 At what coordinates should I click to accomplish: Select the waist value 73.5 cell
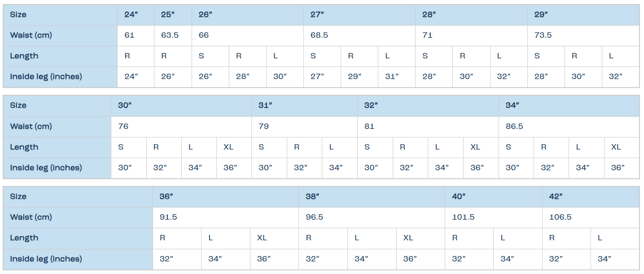pyautogui.click(x=543, y=35)
